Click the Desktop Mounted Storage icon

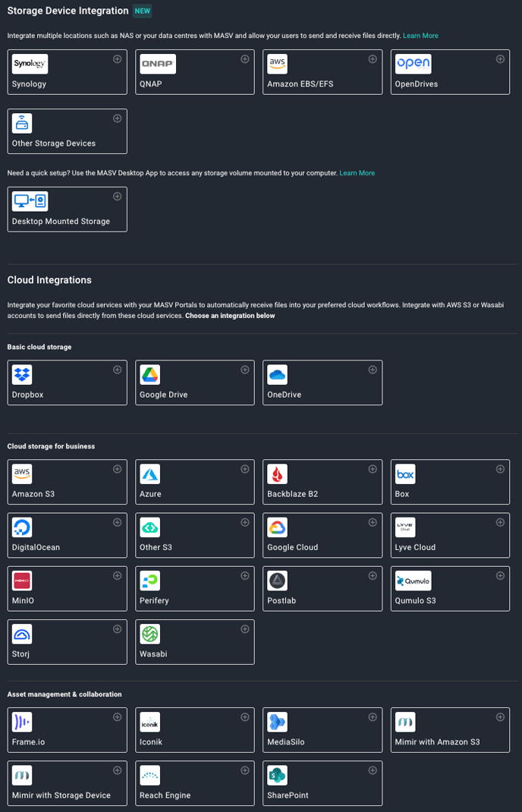click(x=30, y=201)
